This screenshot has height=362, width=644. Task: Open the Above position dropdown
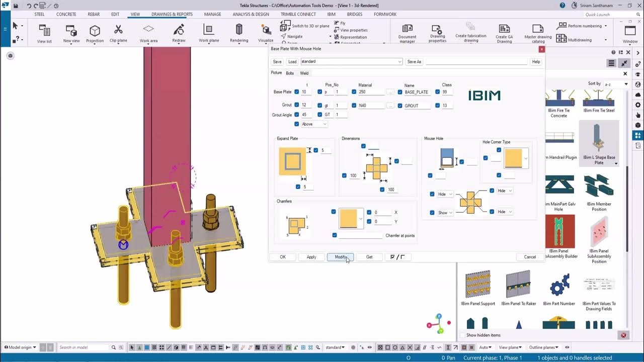(x=314, y=124)
